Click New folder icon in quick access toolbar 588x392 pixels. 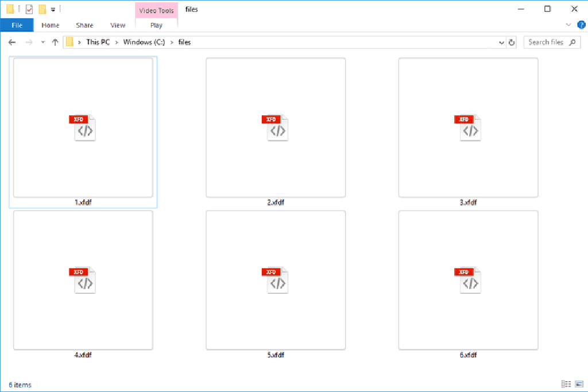pyautogui.click(x=42, y=9)
